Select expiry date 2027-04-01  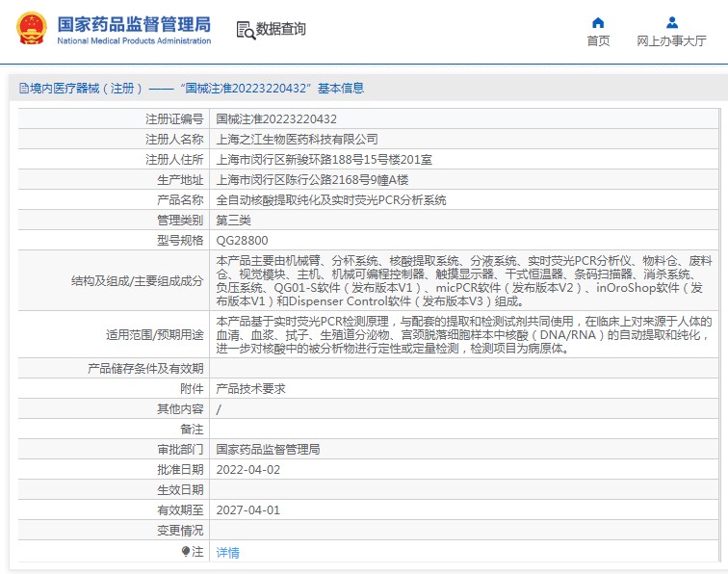click(247, 510)
